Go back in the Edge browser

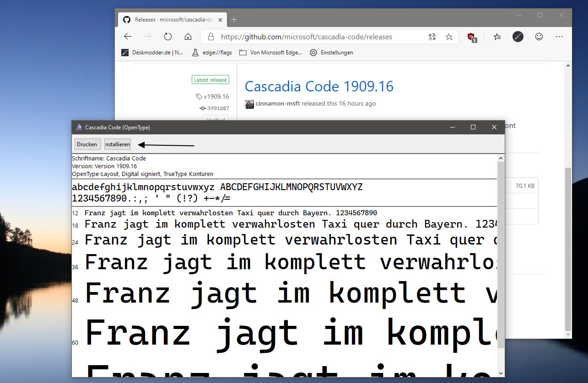click(128, 37)
